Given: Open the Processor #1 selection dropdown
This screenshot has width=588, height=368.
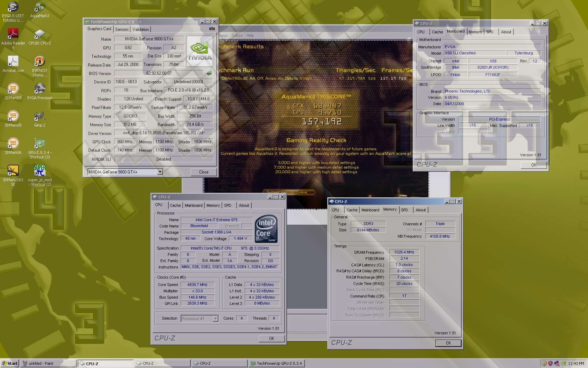Looking at the screenshot, I should (x=215, y=319).
